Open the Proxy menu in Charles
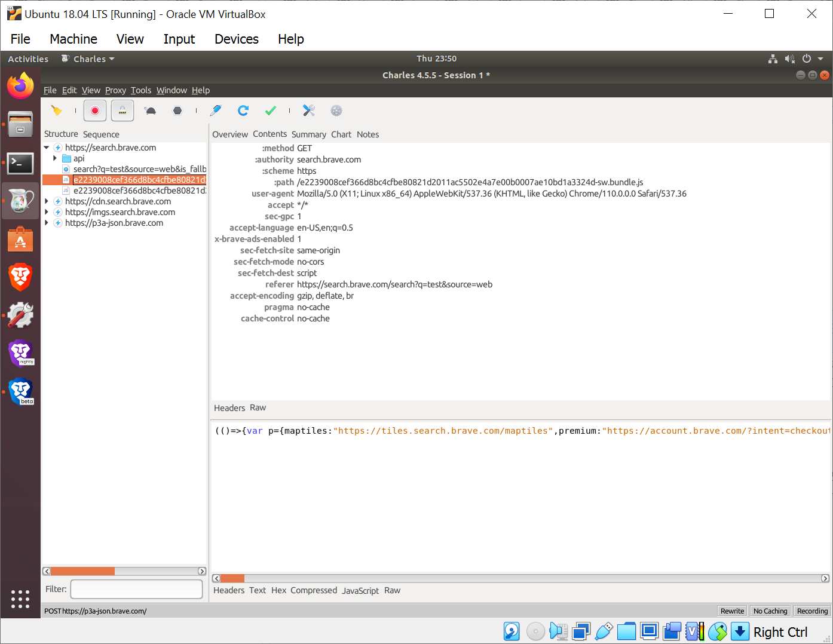Screen dimensions: 833x644 115,90
